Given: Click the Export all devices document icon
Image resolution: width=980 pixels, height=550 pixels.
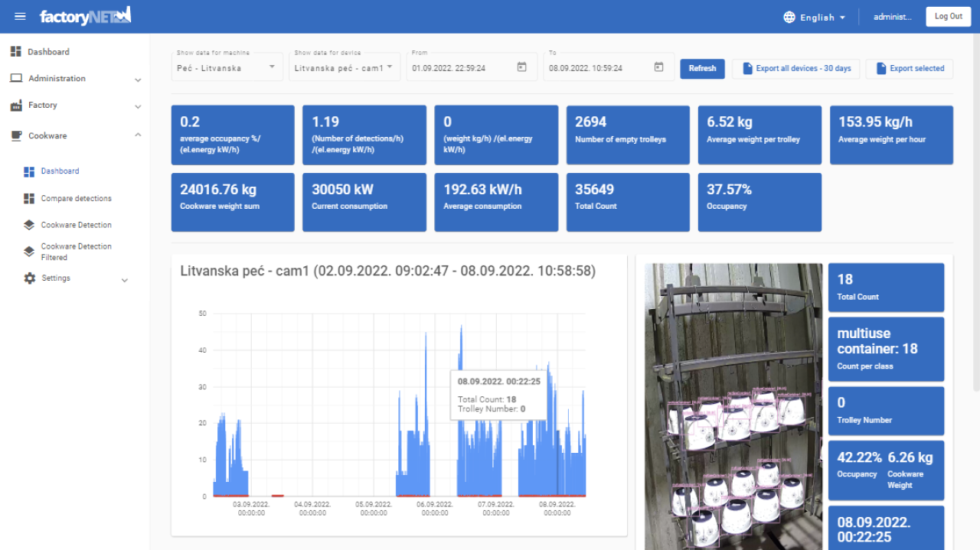Looking at the screenshot, I should pyautogui.click(x=746, y=68).
